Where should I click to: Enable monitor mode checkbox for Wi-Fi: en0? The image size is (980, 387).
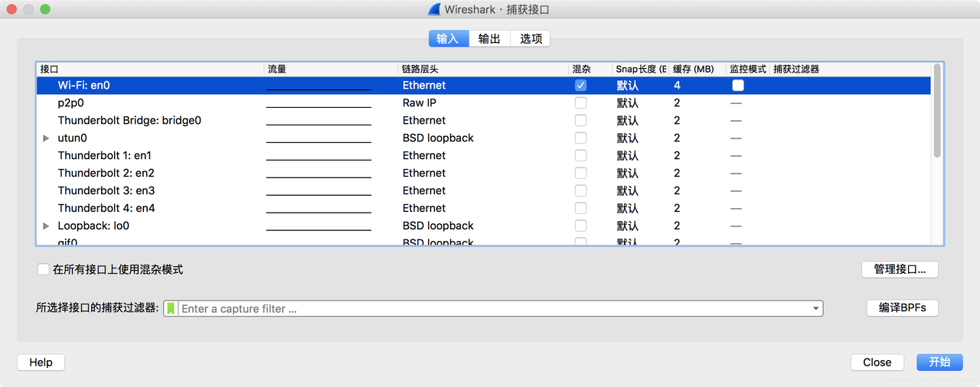click(738, 86)
